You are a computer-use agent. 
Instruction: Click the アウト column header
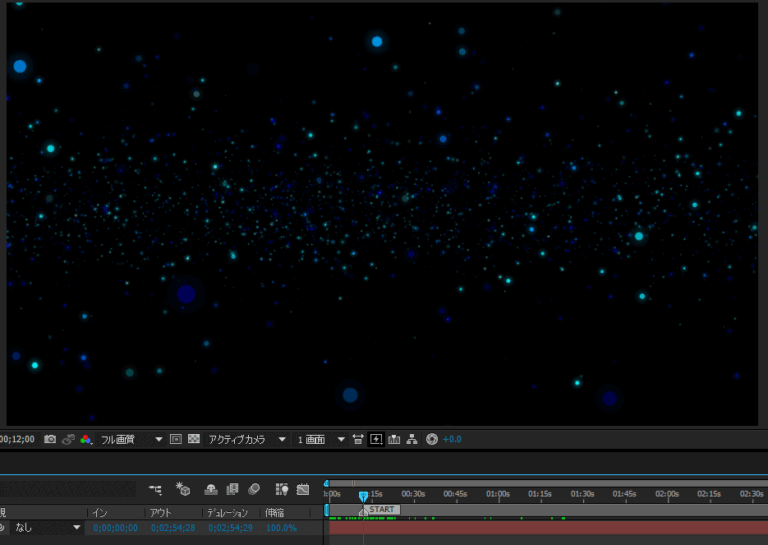click(160, 512)
